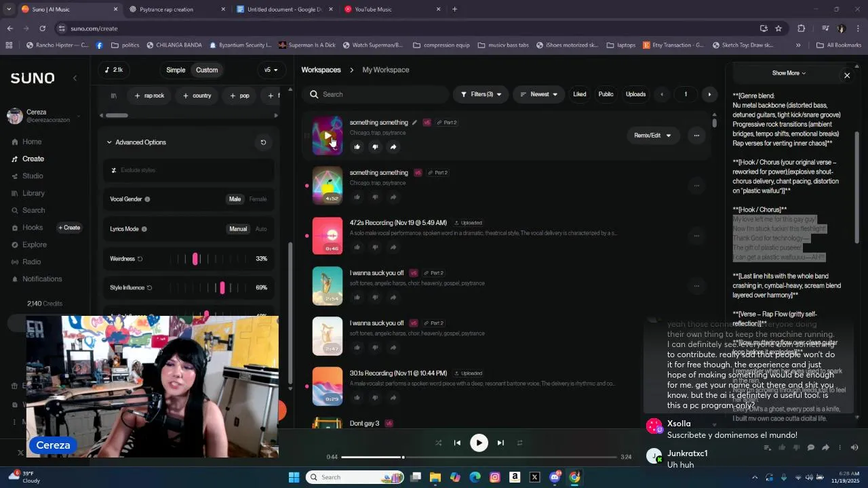Switch to Custom creation mode

(207, 70)
